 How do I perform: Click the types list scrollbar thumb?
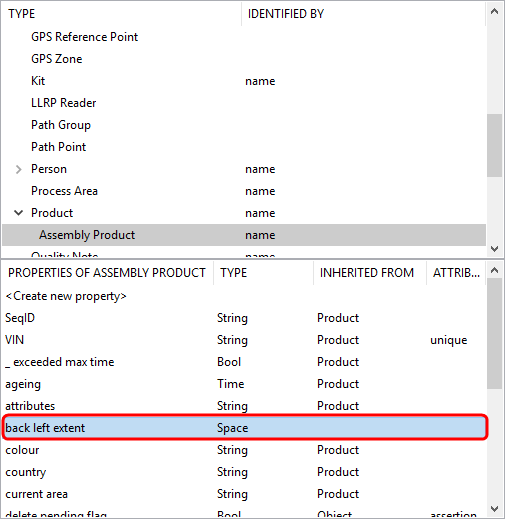pyautogui.click(x=495, y=145)
